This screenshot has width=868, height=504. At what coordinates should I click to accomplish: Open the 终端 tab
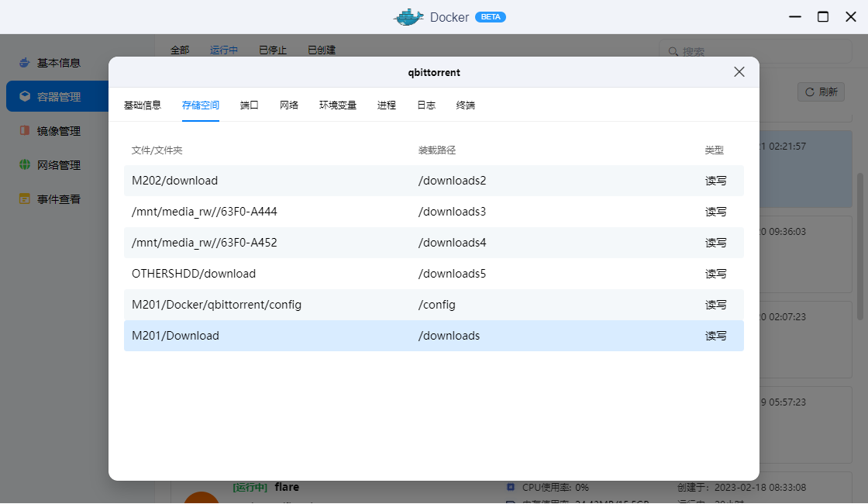[x=466, y=105]
